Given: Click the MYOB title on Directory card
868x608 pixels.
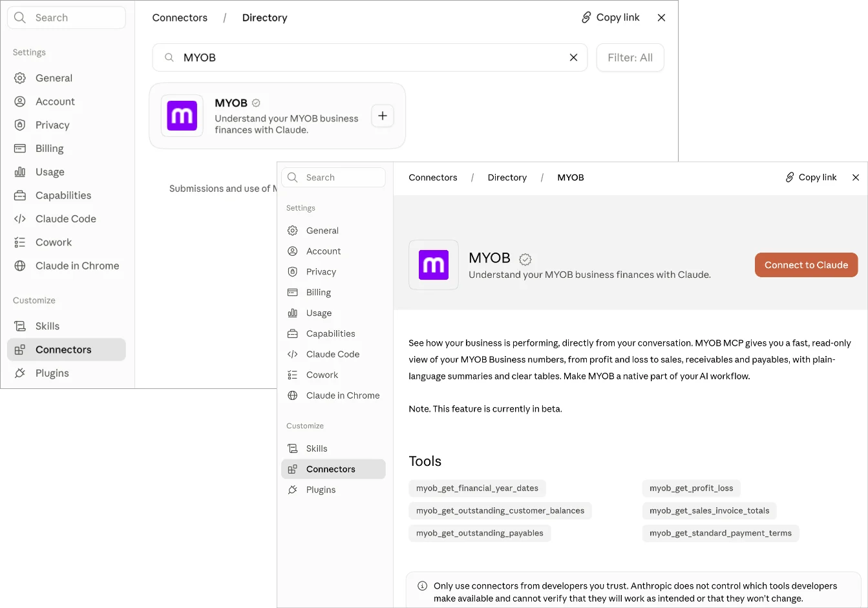Looking at the screenshot, I should pyautogui.click(x=231, y=103).
